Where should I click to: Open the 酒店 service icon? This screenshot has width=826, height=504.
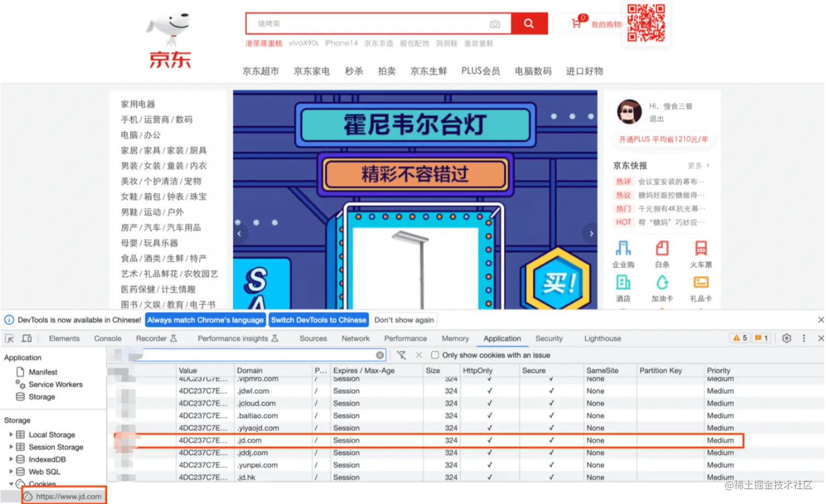623,282
